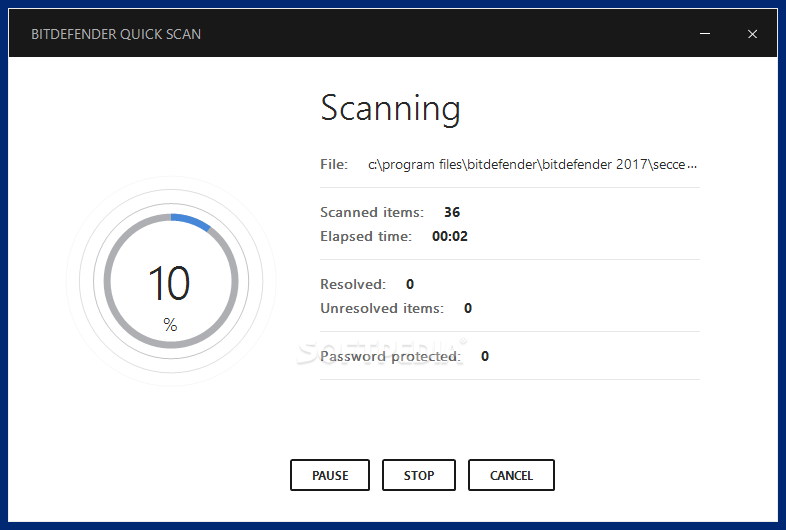The image size is (786, 530).
Task: Click the BITDEFENDER QUICK SCAN title text
Action: 116,34
